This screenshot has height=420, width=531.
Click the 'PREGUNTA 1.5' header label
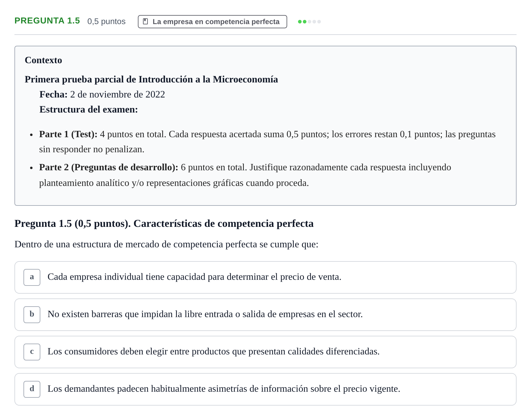(x=47, y=21)
